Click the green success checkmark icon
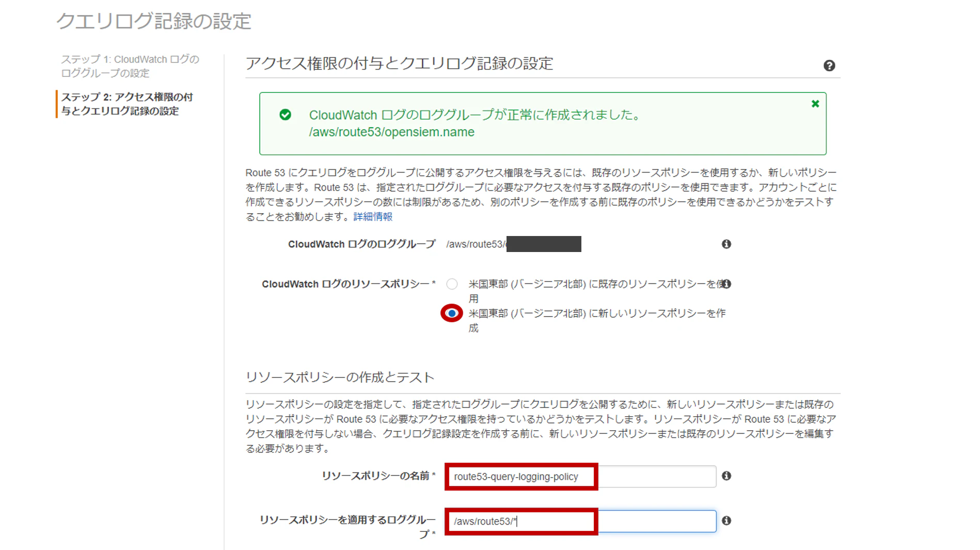 [x=285, y=115]
